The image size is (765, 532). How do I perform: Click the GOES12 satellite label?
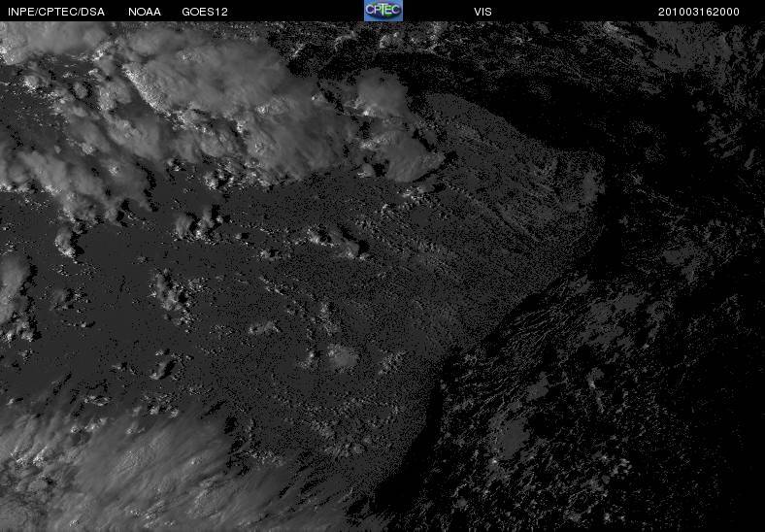205,12
